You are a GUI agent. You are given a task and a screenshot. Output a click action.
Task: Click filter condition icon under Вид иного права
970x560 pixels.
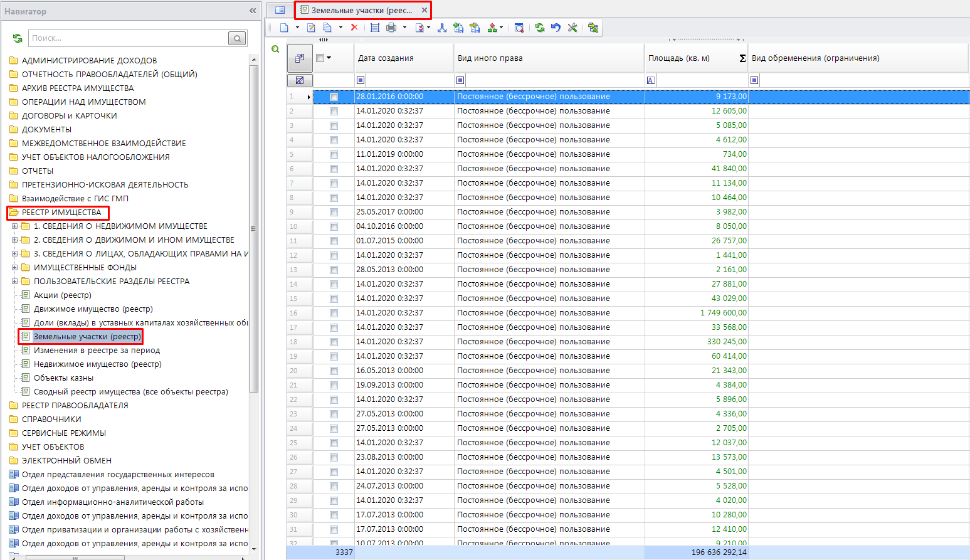tap(460, 80)
